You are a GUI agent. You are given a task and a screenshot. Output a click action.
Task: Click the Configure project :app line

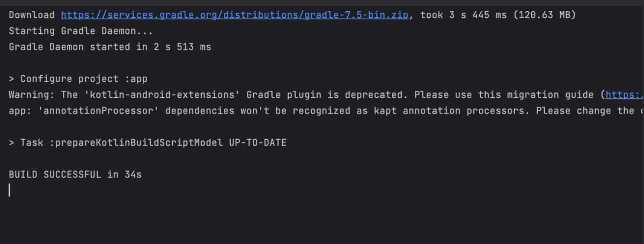tap(78, 79)
